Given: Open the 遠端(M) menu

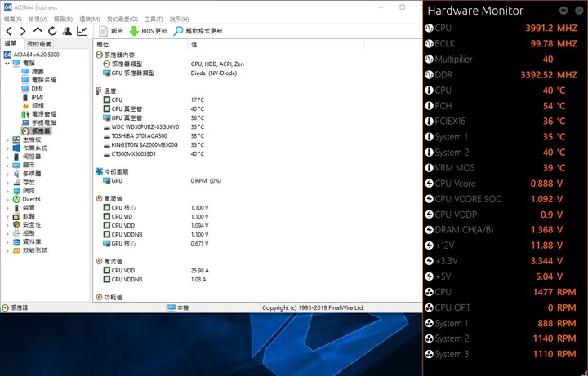Looking at the screenshot, I should pyautogui.click(x=90, y=19).
